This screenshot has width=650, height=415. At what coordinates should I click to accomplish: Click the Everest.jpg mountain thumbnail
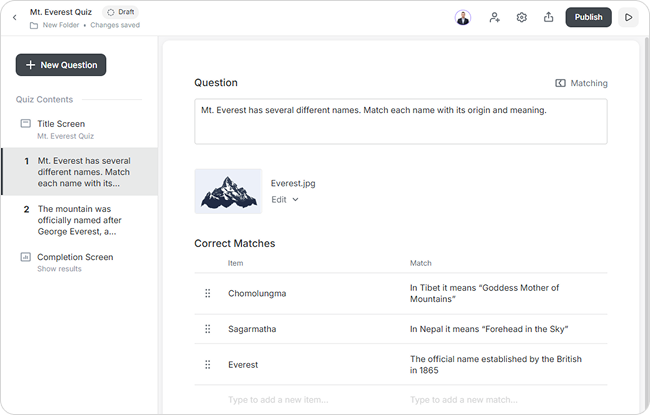coord(228,191)
